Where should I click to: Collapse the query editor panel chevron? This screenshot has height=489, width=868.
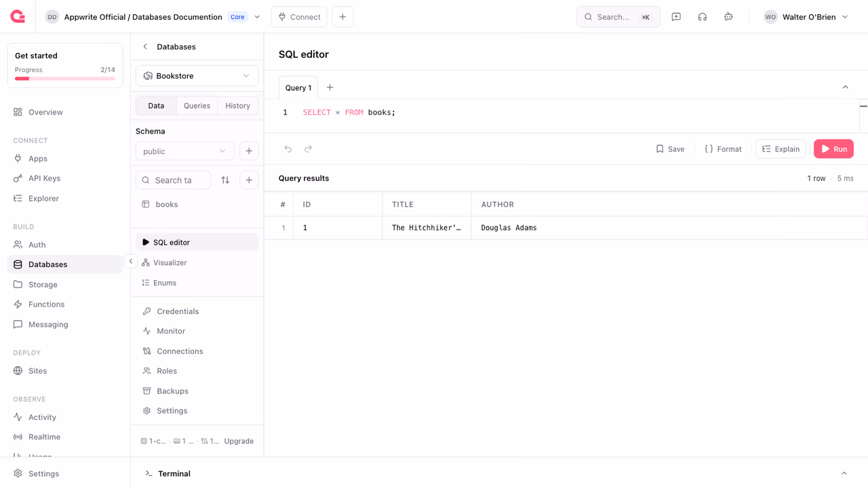coord(845,87)
